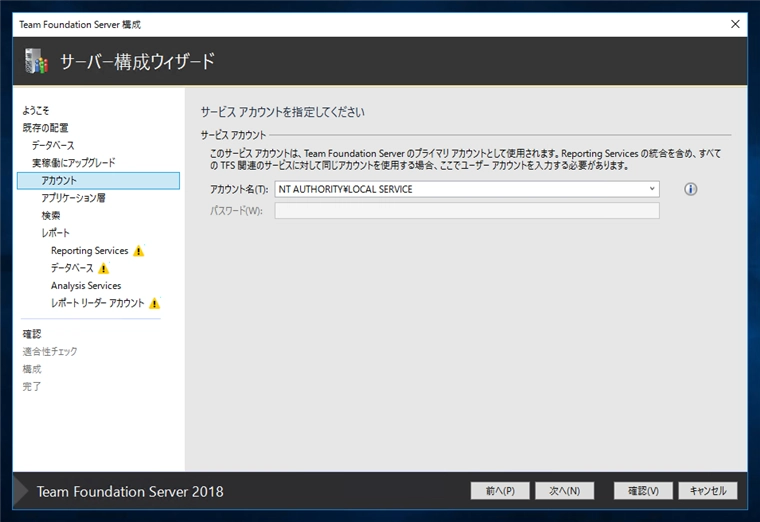760x522 pixels.
Task: Select 完了 step in sidebar
Action: pyautogui.click(x=32, y=386)
